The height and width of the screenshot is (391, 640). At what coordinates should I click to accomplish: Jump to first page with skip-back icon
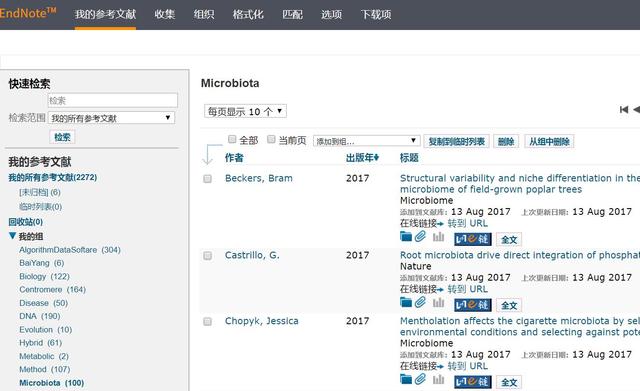click(x=624, y=109)
